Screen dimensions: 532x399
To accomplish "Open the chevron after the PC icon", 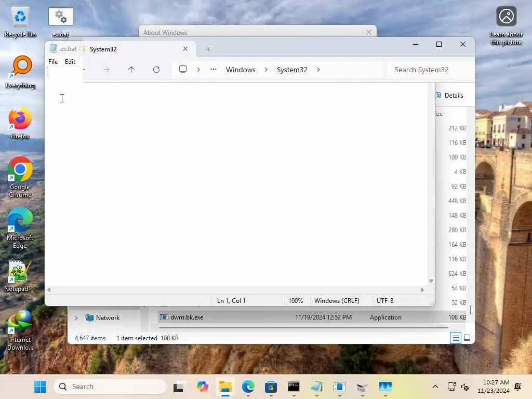I will [198, 70].
